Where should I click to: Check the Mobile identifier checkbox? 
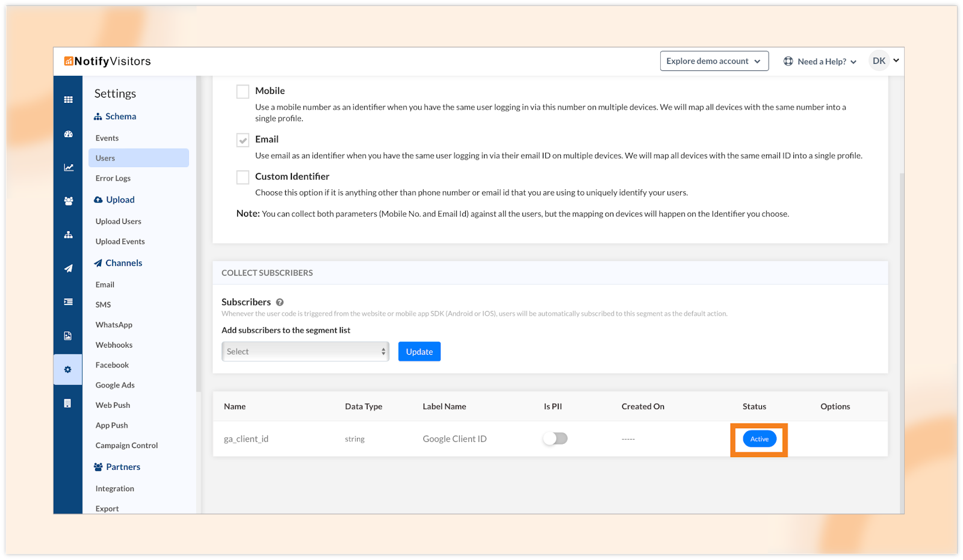click(x=243, y=91)
